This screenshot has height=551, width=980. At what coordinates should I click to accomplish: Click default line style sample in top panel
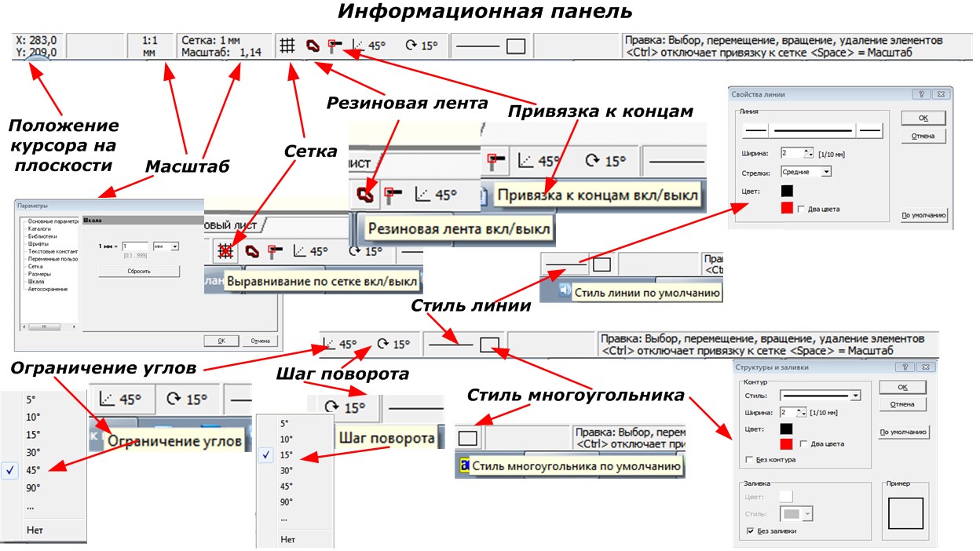(477, 46)
